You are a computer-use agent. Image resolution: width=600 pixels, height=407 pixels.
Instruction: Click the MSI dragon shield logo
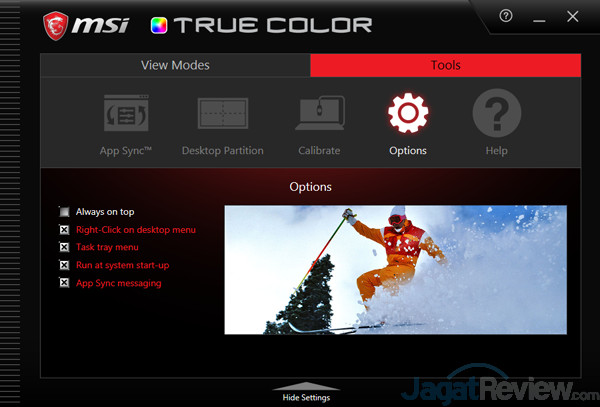[x=55, y=26]
